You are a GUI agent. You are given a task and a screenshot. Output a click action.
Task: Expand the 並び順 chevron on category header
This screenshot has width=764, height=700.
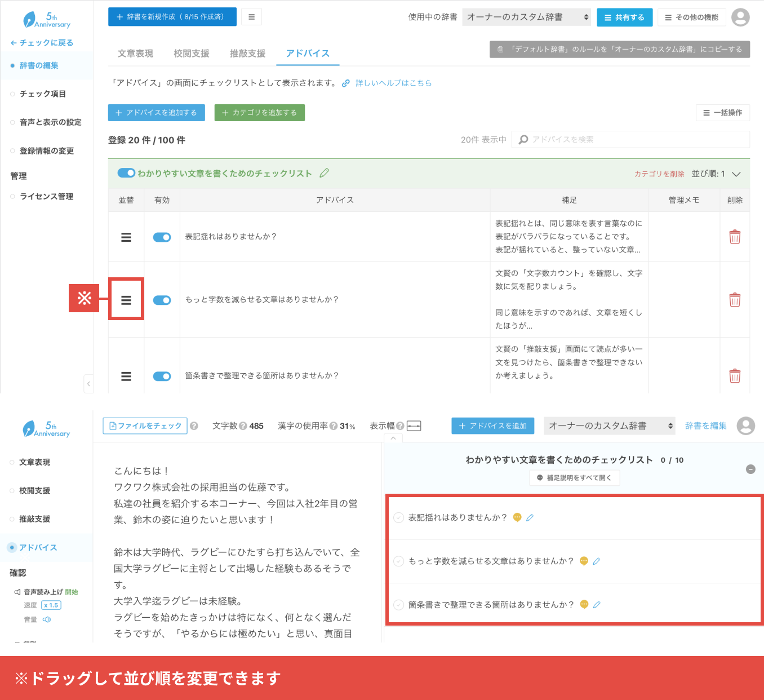pyautogui.click(x=736, y=174)
